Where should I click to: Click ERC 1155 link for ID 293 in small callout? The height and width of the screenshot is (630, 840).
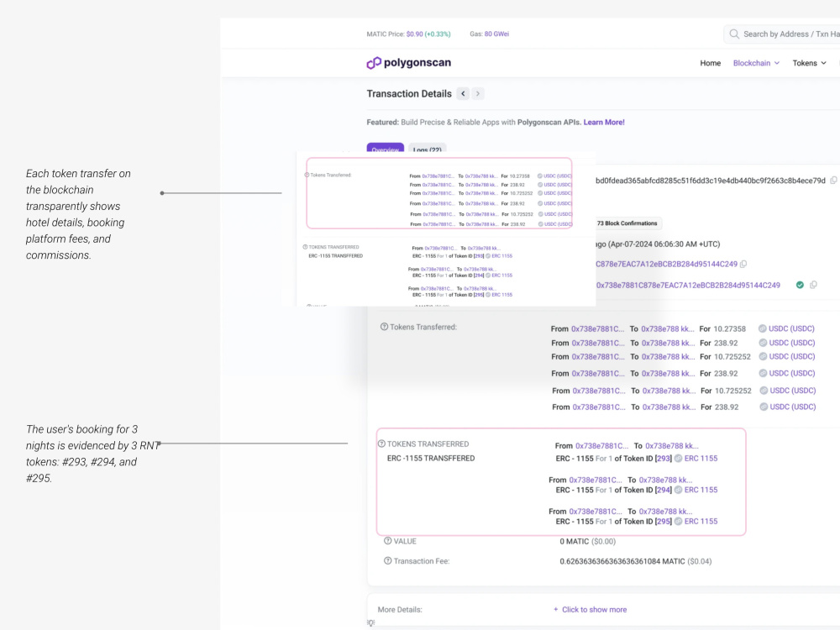pos(502,256)
